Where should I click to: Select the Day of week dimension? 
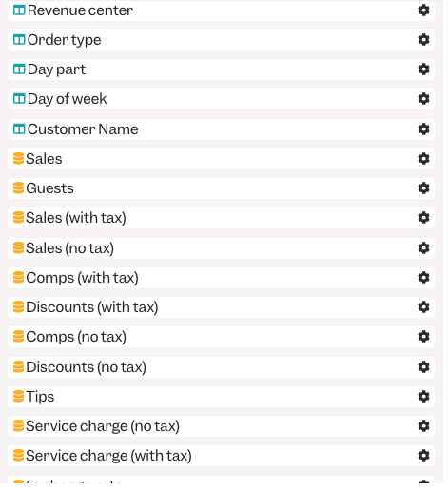pos(221,99)
